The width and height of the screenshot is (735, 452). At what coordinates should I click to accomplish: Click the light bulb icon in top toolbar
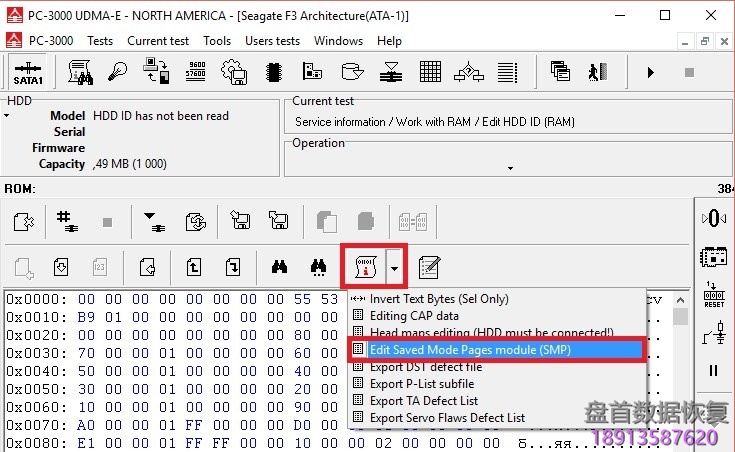[119, 72]
